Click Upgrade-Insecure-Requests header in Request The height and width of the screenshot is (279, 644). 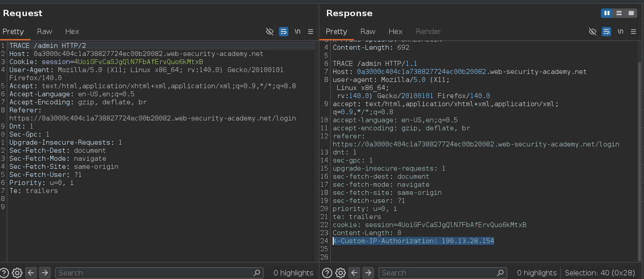(65, 142)
